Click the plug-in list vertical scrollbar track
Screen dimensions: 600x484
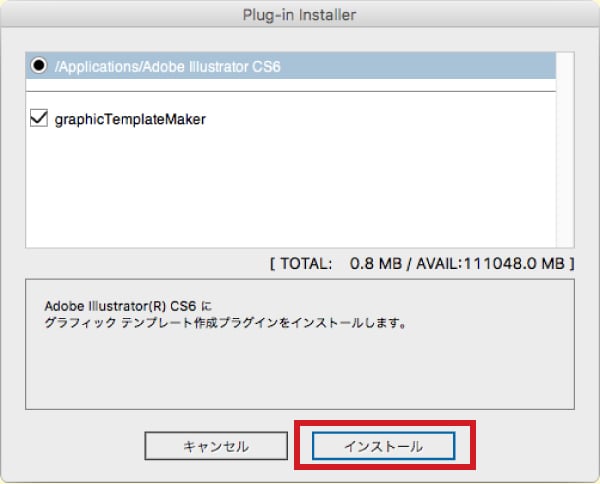(x=565, y=150)
